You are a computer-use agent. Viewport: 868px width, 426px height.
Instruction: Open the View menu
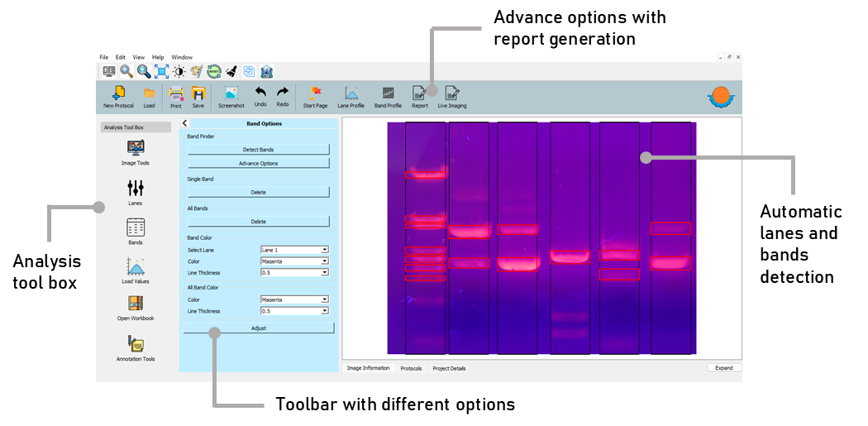(138, 57)
